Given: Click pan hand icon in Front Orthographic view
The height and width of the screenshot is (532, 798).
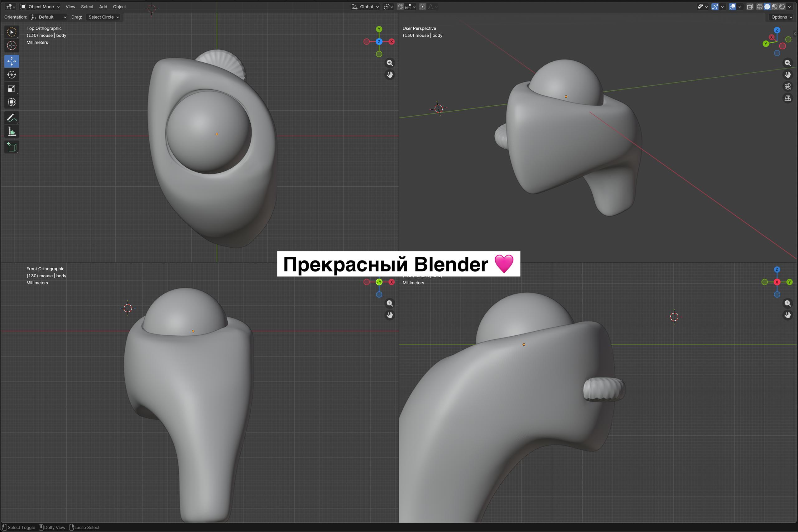Looking at the screenshot, I should tap(390, 315).
